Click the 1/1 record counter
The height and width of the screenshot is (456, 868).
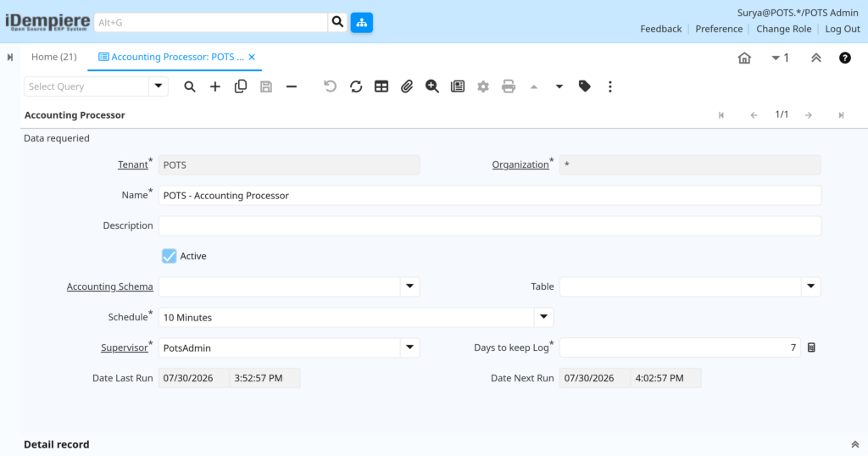click(782, 114)
